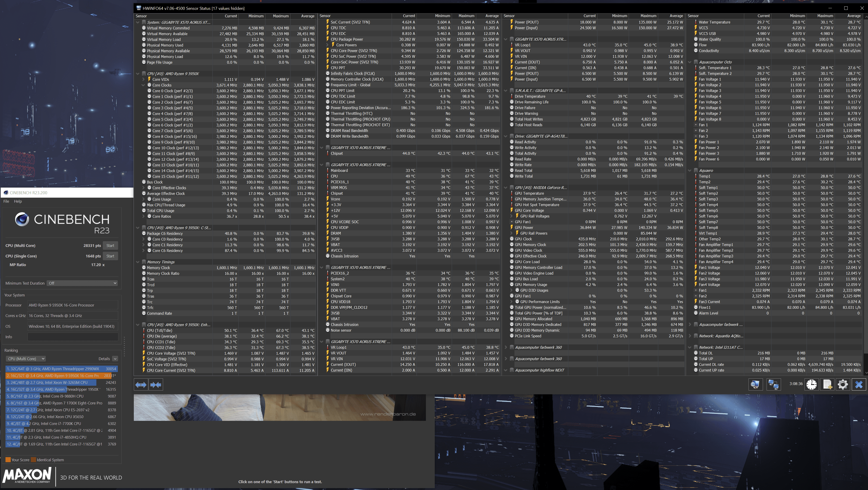This screenshot has width=868, height=490.
Task: Open remote center with the networked monitors icon
Action: click(x=773, y=384)
